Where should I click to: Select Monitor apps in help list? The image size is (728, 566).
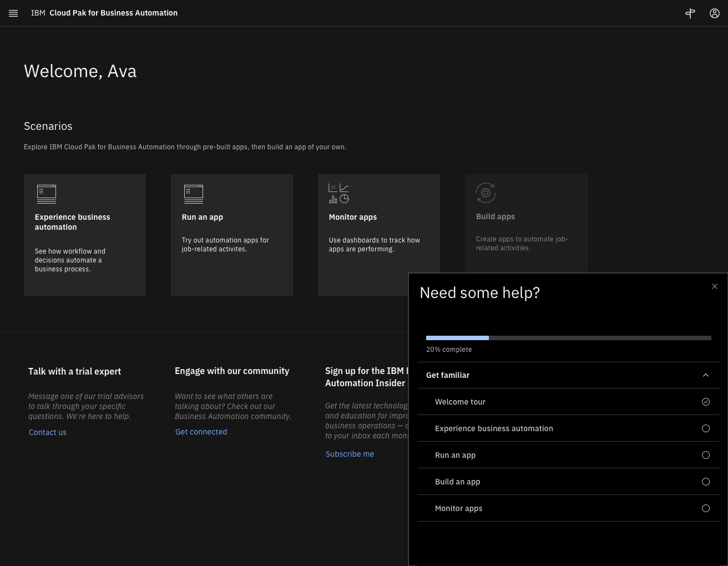(x=568, y=508)
